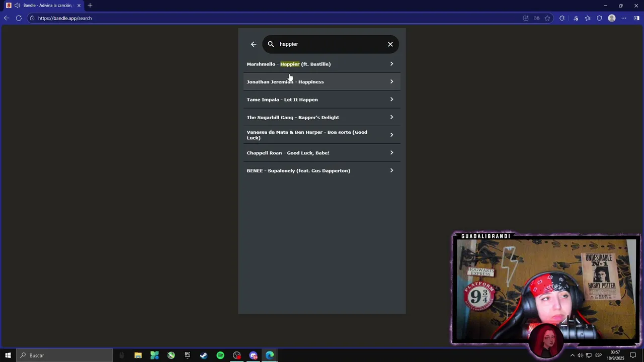Open Edge settings and more menu
Image resolution: width=644 pixels, height=362 pixels.
click(x=624, y=18)
